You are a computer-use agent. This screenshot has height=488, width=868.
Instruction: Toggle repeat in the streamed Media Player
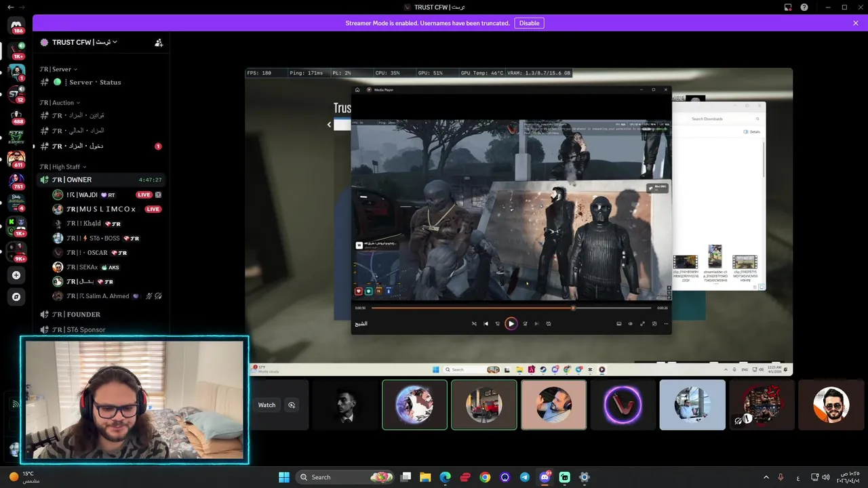(549, 323)
